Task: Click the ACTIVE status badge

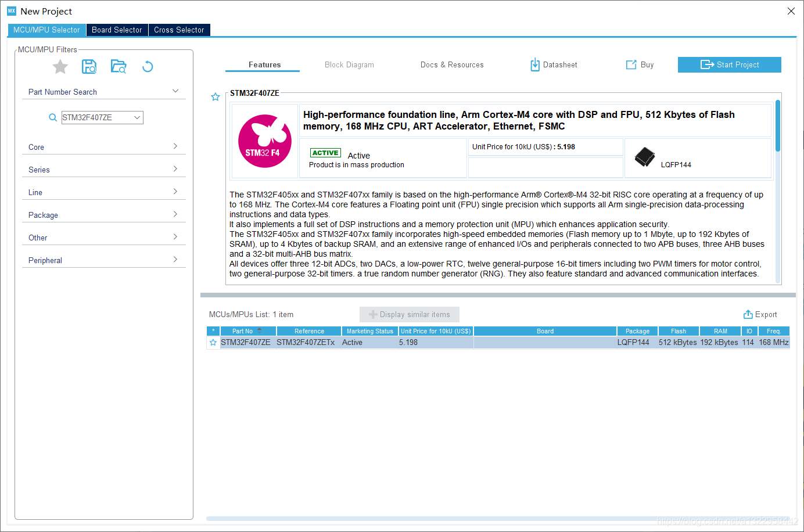Action: pyautogui.click(x=325, y=153)
